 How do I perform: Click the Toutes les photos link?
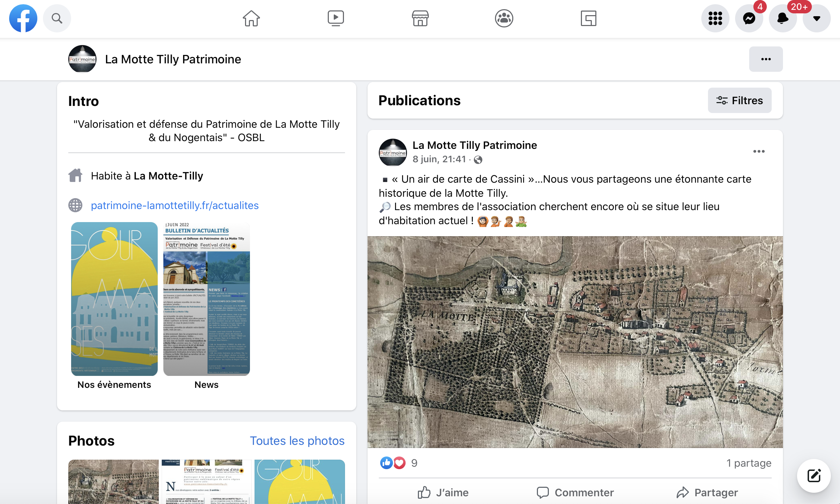[297, 441]
